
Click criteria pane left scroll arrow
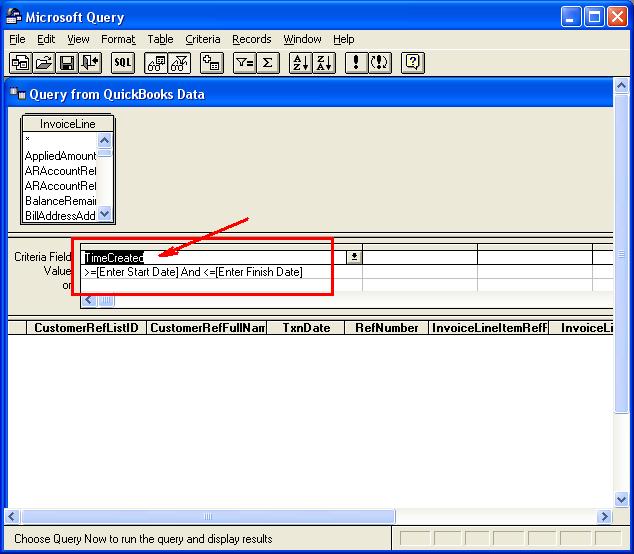89,300
